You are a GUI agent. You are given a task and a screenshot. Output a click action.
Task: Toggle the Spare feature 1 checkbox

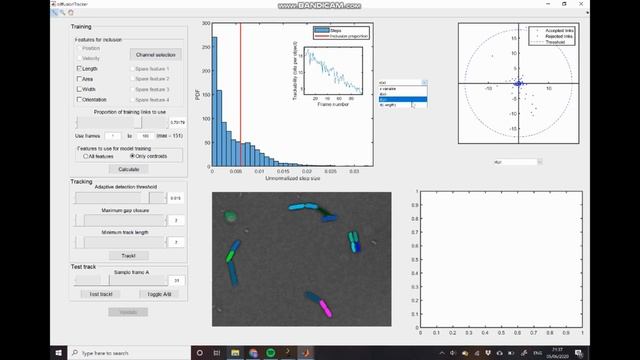click(132, 69)
